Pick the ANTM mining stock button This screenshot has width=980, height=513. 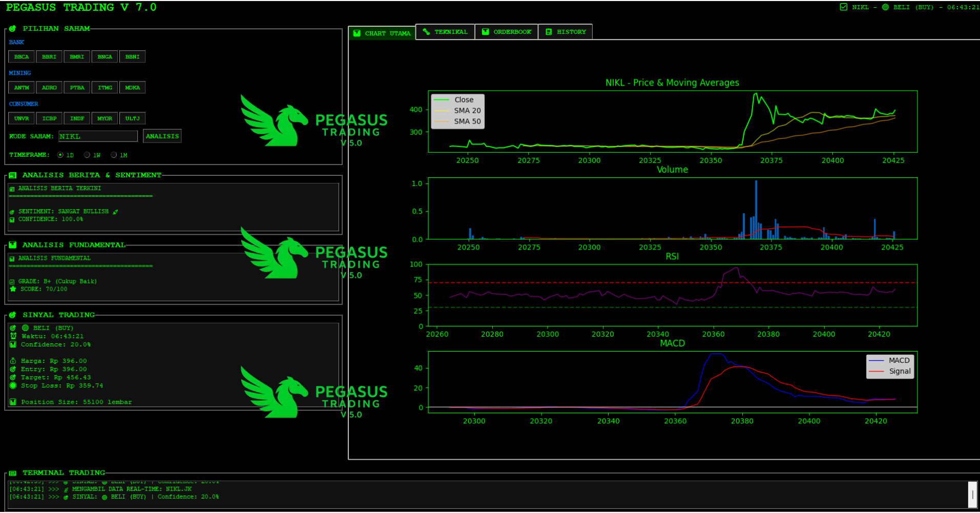pyautogui.click(x=22, y=88)
